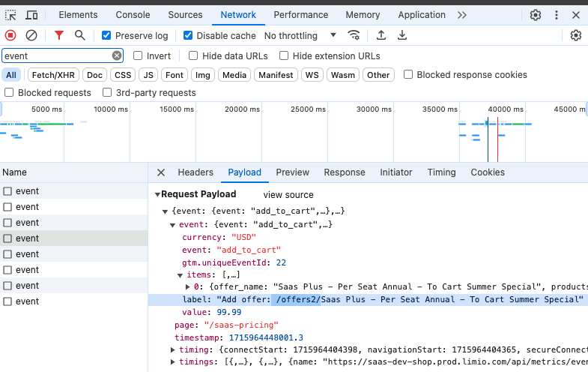Open the Performance tab
This screenshot has height=372, width=588.
coord(301,15)
